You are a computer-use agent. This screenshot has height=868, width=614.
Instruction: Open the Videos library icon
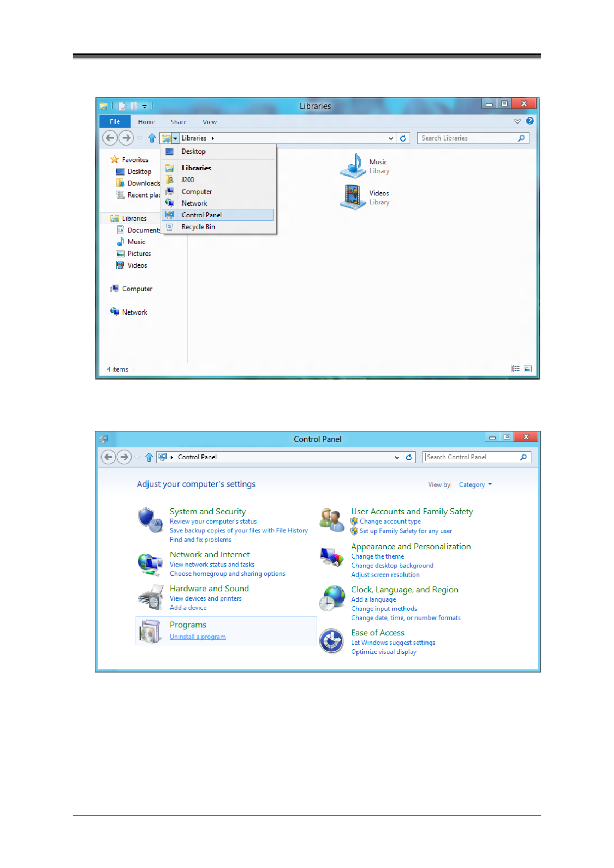click(x=352, y=197)
